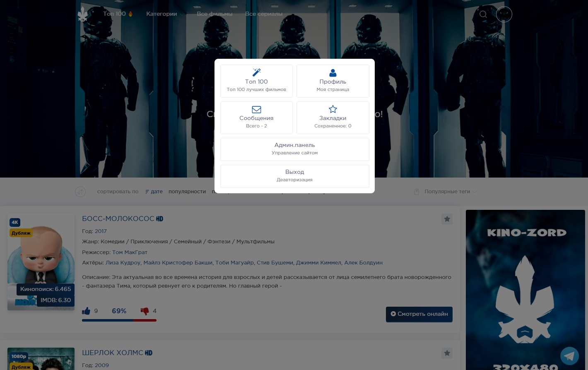Open Топ 100 in navigation bar

tap(118, 14)
